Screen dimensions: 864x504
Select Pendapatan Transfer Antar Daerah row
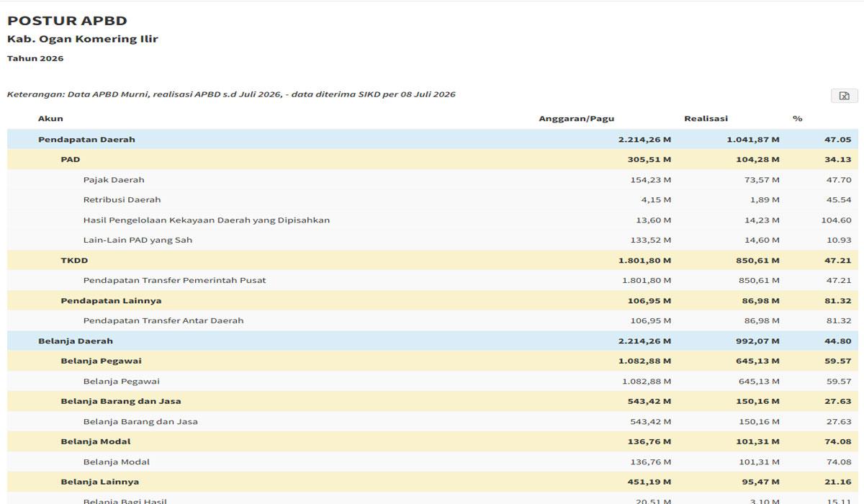pyautogui.click(x=433, y=321)
